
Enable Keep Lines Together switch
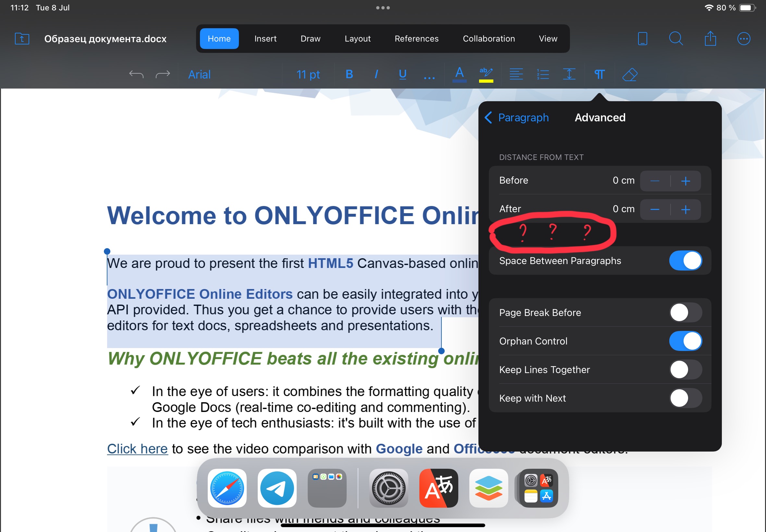tap(685, 369)
